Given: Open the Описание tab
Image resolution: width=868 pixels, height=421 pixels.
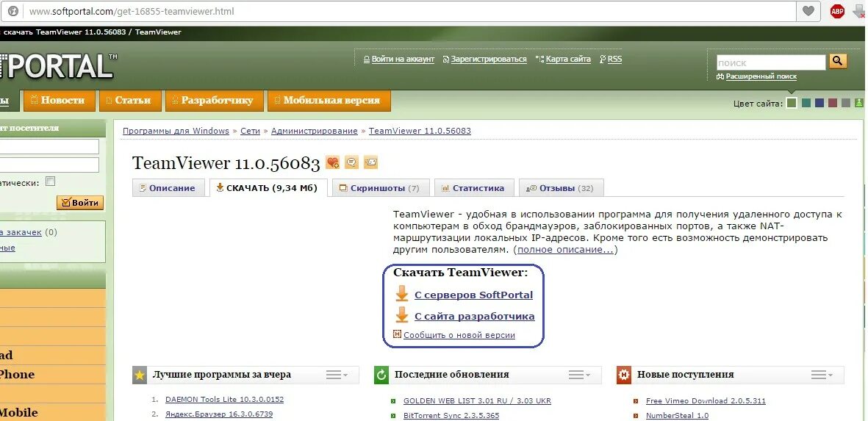Looking at the screenshot, I should point(168,188).
